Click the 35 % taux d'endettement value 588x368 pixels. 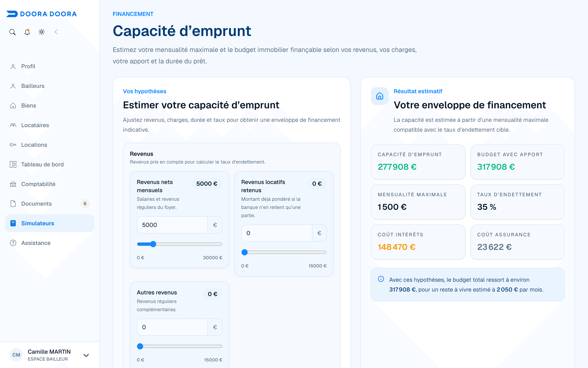[x=487, y=207]
